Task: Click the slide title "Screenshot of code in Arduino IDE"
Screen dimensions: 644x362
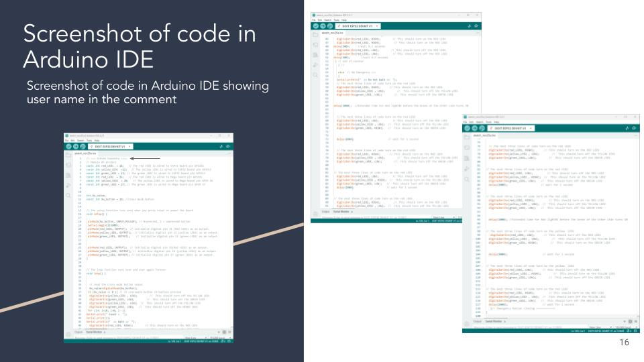Action: [140, 46]
